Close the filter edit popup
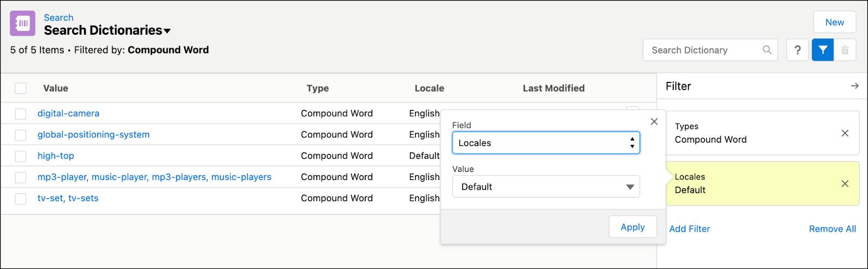Image resolution: width=868 pixels, height=269 pixels. coord(654,121)
